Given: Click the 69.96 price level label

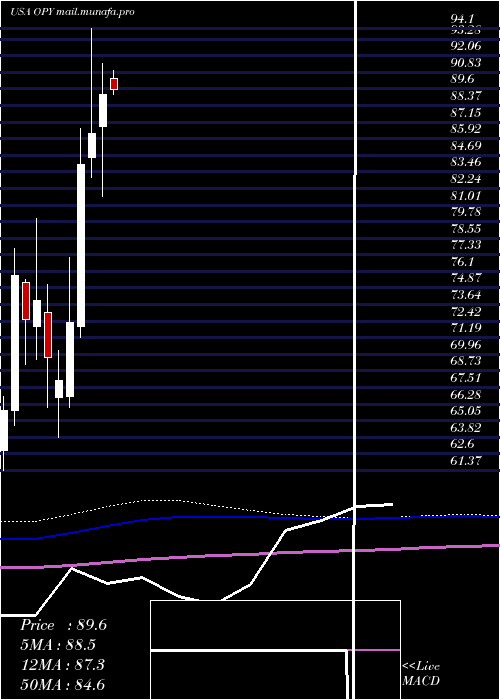Looking at the screenshot, I should point(466,345).
